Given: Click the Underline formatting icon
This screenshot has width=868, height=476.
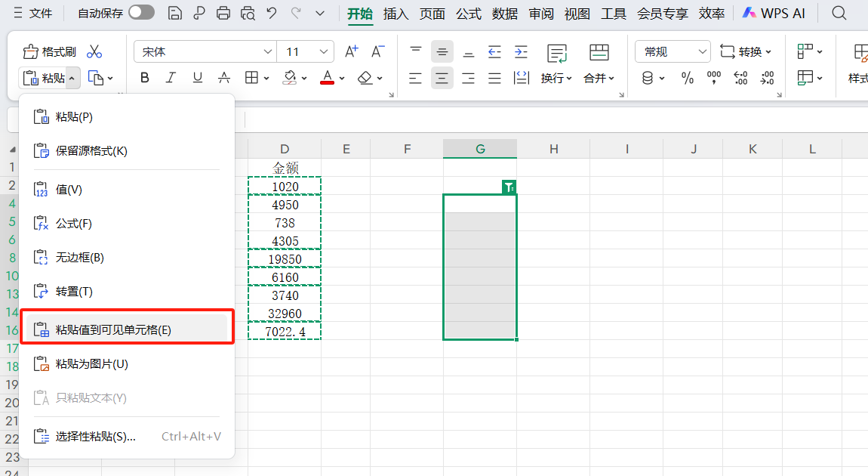Looking at the screenshot, I should tap(197, 78).
